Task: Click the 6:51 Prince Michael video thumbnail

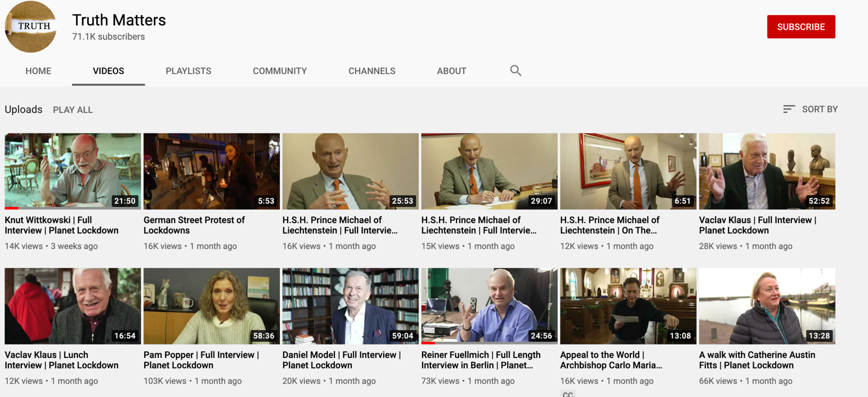Action: tap(628, 171)
